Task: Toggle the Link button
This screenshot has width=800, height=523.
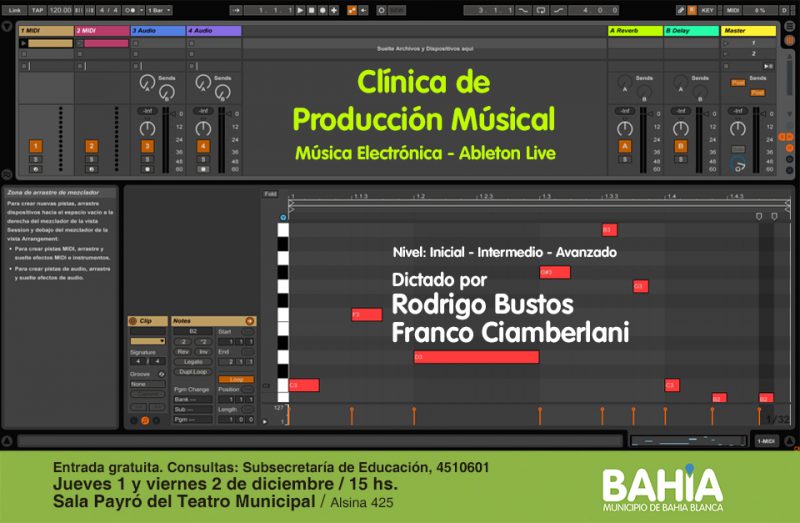Action: [x=14, y=10]
